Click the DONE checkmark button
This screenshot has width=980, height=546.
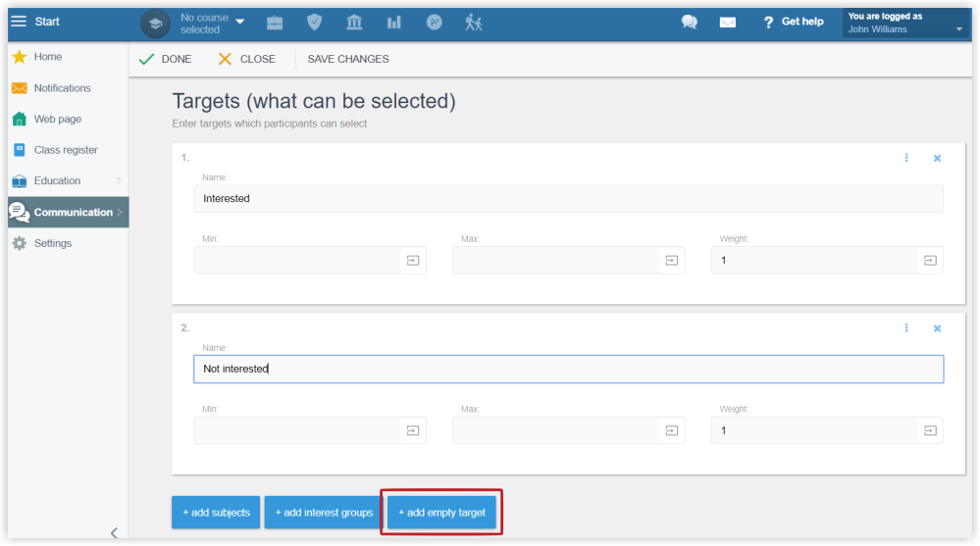point(166,60)
